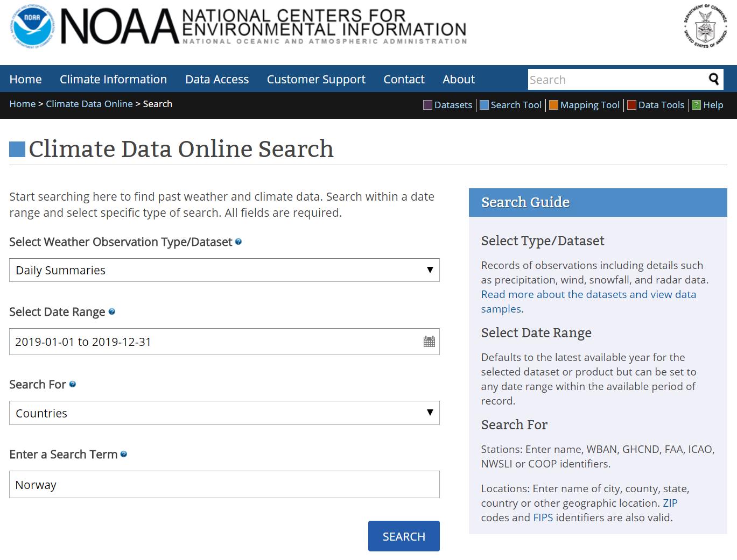The height and width of the screenshot is (560, 737).
Task: Click the top site Search input field
Action: pyautogui.click(x=617, y=80)
